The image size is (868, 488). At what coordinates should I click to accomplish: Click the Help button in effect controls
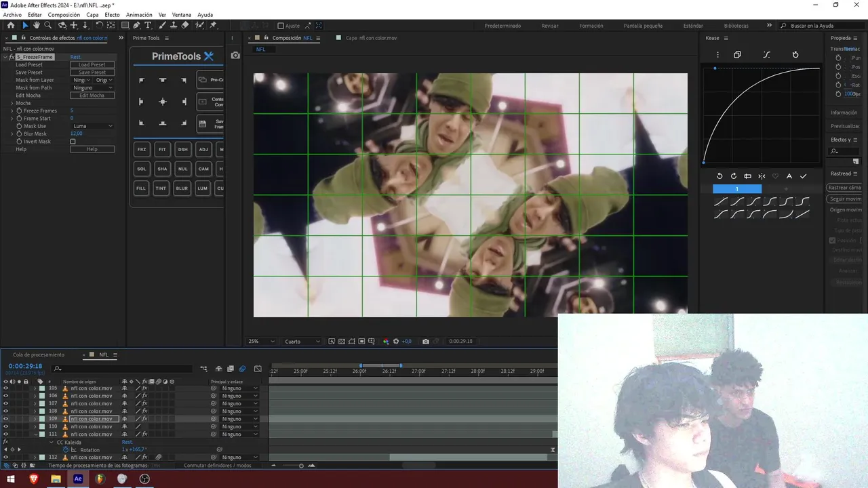coord(92,149)
